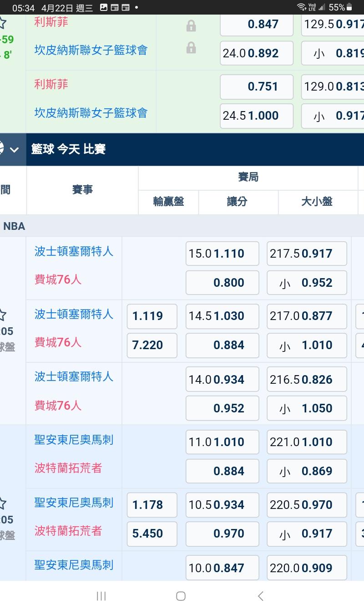Open first 聖安東尼奧馬刺 team link
The width and height of the screenshot is (364, 610).
coord(74,440)
